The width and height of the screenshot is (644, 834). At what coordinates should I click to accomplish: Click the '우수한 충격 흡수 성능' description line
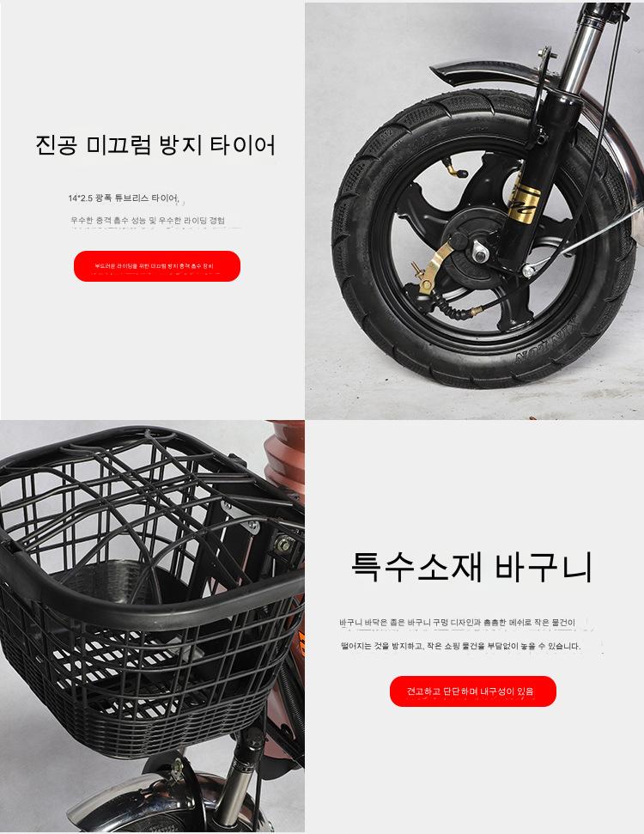148,220
